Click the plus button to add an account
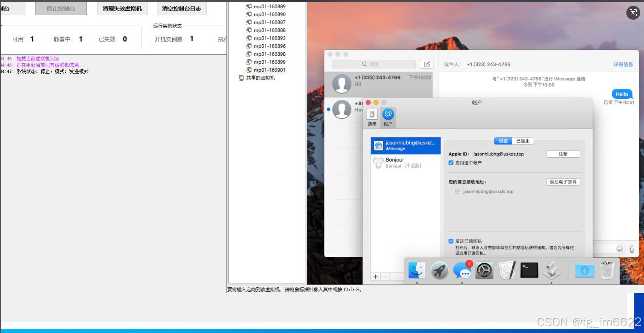 (375, 277)
